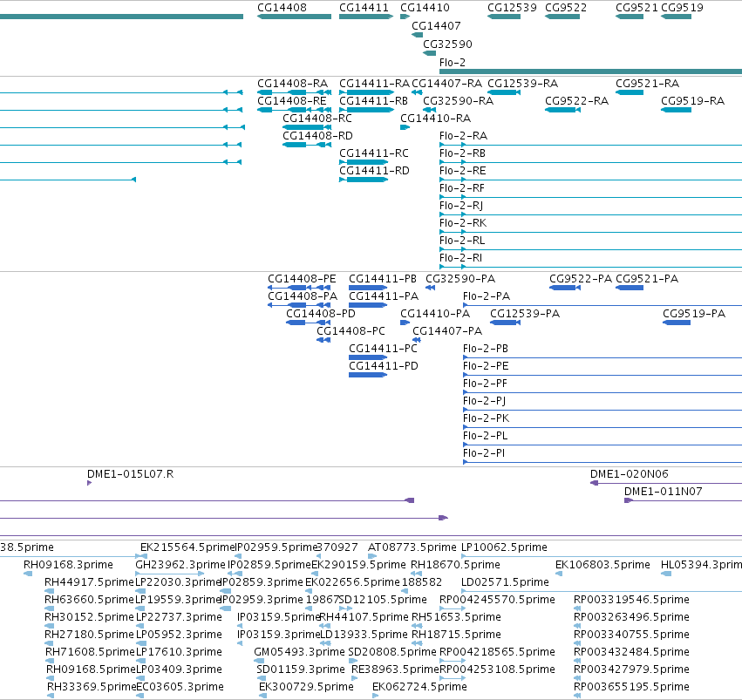Select protein Flo-2-PL
The image size is (742, 700).
point(485,437)
